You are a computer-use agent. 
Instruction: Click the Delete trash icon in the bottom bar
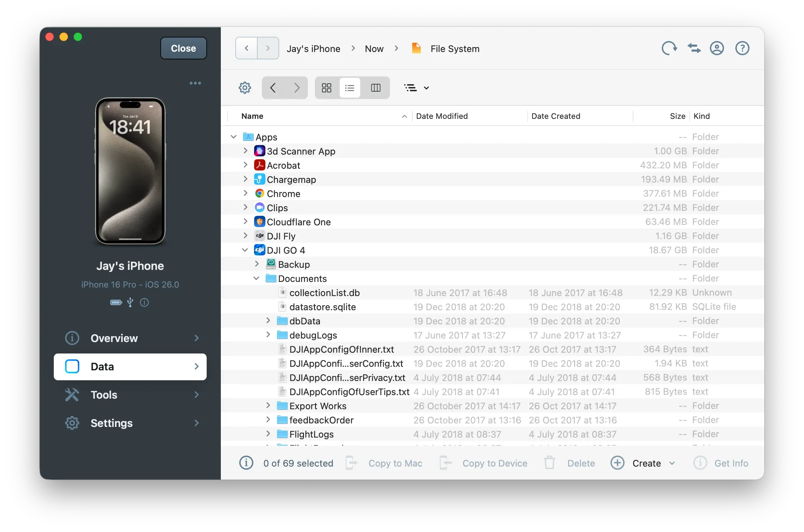549,463
